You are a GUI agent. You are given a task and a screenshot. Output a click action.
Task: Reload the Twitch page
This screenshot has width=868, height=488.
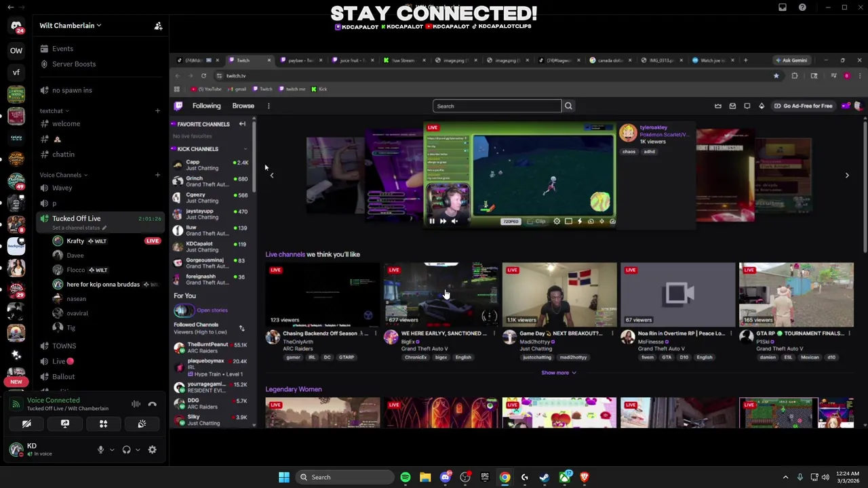(203, 76)
